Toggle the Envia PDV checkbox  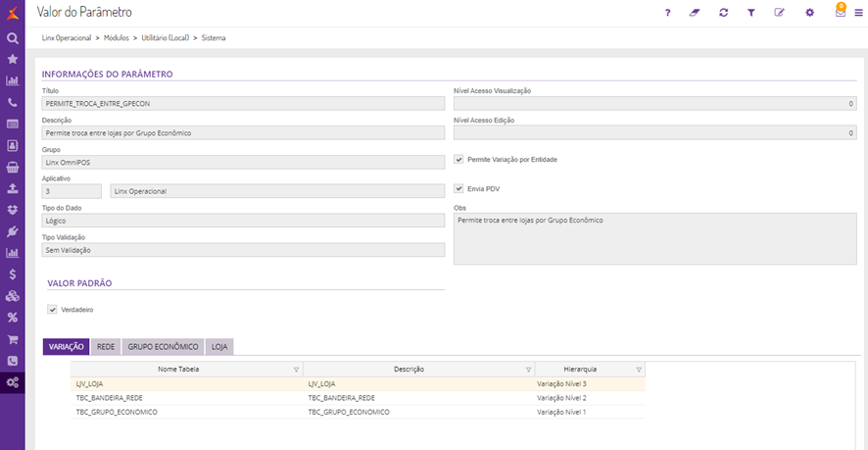pos(458,189)
